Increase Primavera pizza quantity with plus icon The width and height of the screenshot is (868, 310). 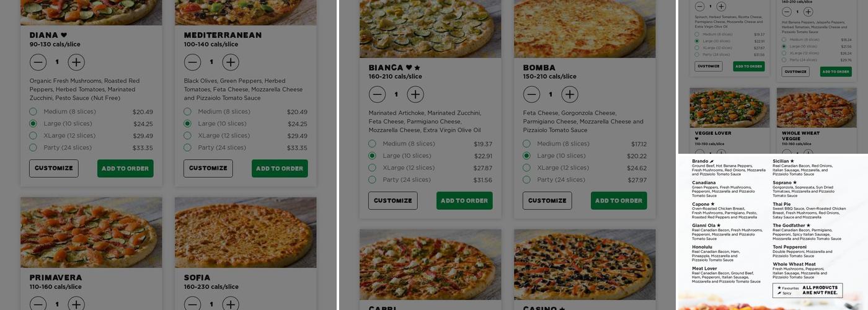point(76,304)
